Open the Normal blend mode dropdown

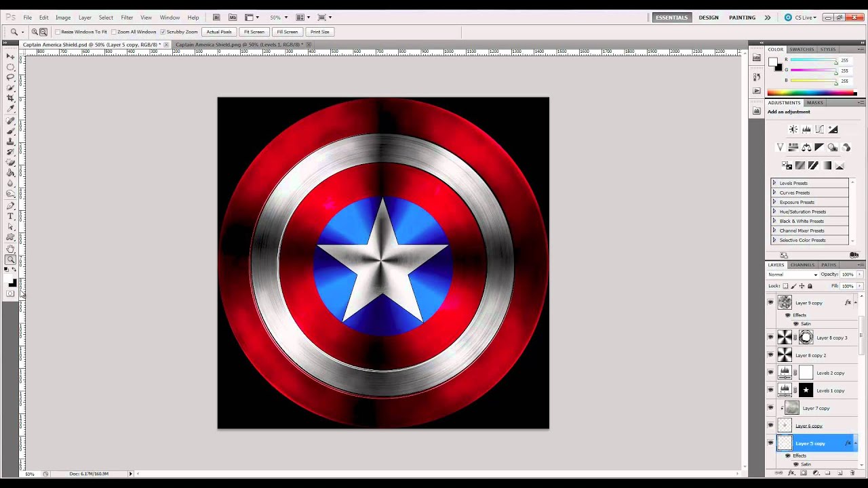793,274
